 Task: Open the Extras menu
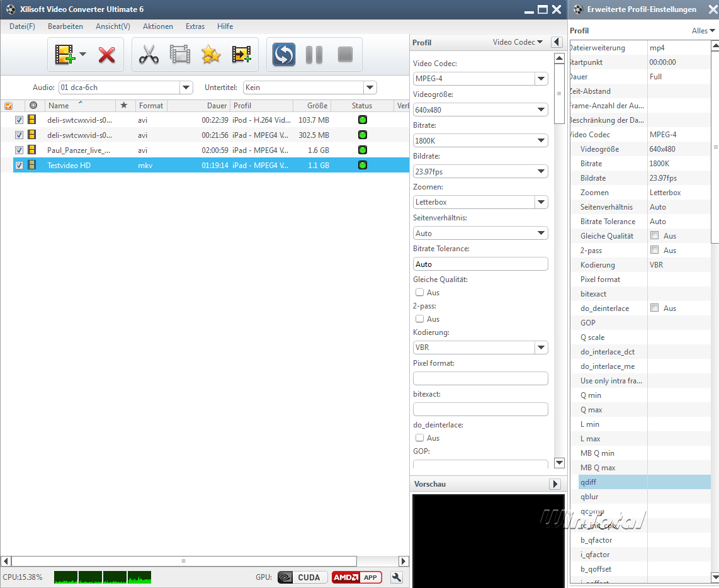point(195,26)
